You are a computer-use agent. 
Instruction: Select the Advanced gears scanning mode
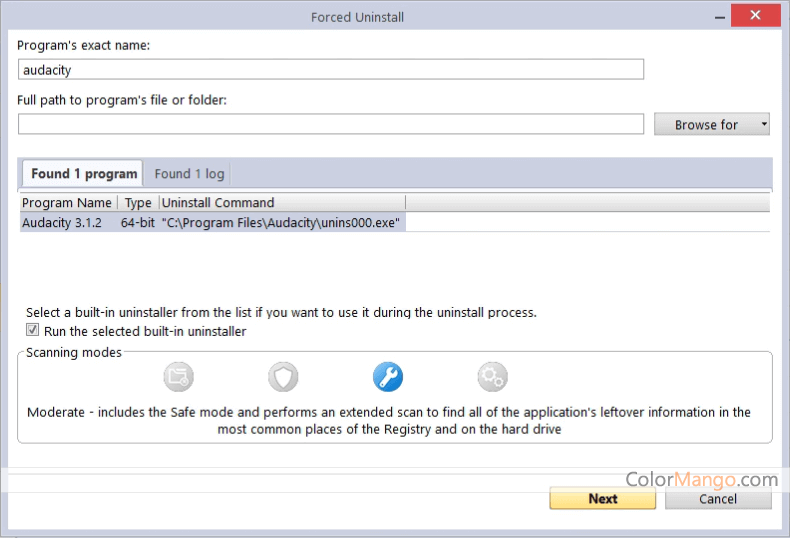coord(492,377)
